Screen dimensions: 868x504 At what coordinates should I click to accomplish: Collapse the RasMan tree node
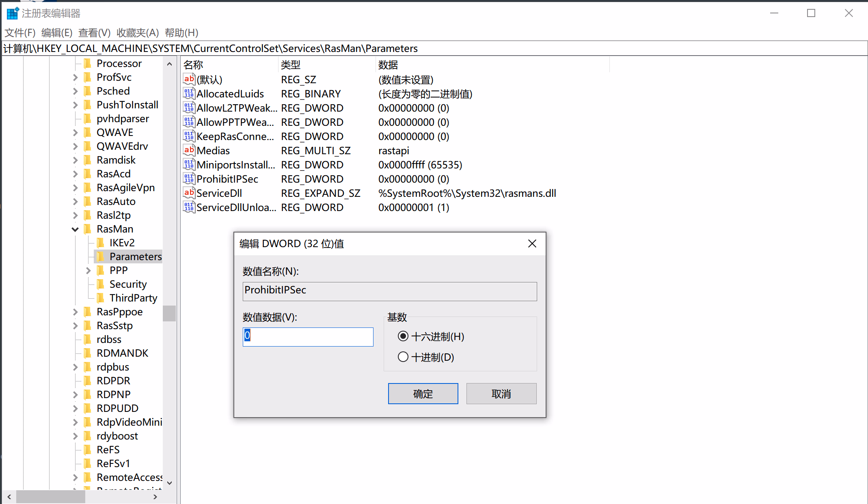(x=75, y=229)
